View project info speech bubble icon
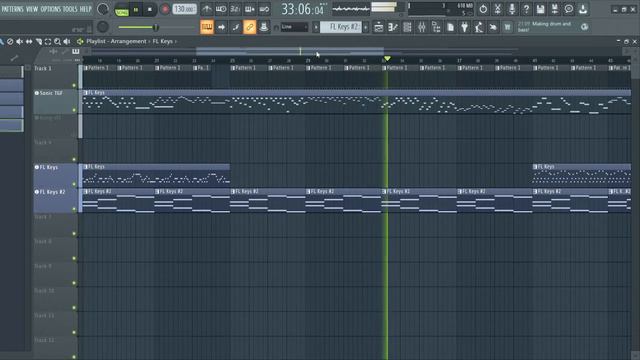The image size is (640, 360). point(569,9)
